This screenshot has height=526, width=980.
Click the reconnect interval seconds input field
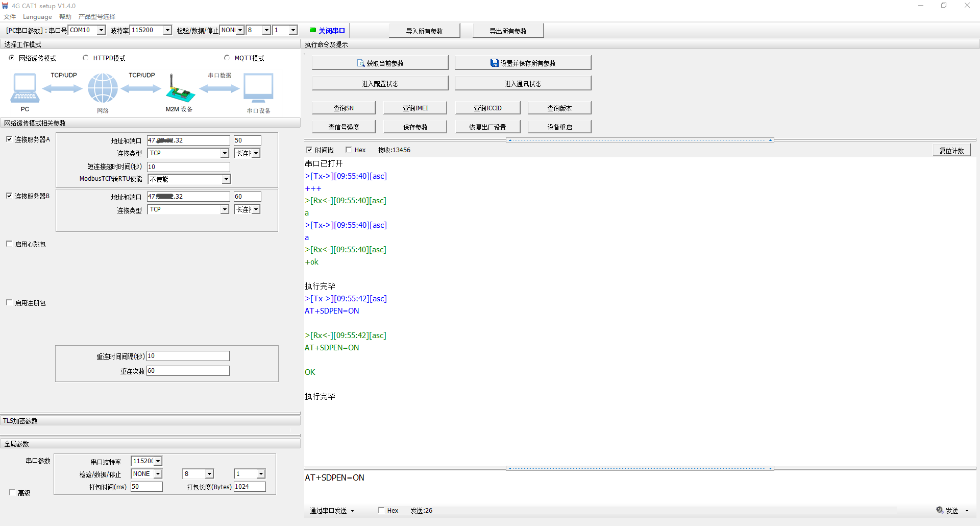(188, 356)
